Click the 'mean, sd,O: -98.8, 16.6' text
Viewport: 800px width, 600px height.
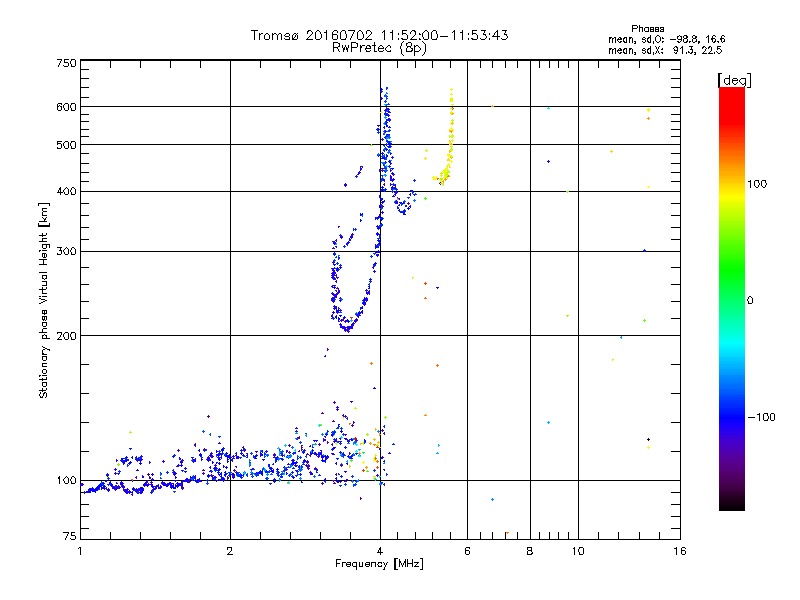666,39
